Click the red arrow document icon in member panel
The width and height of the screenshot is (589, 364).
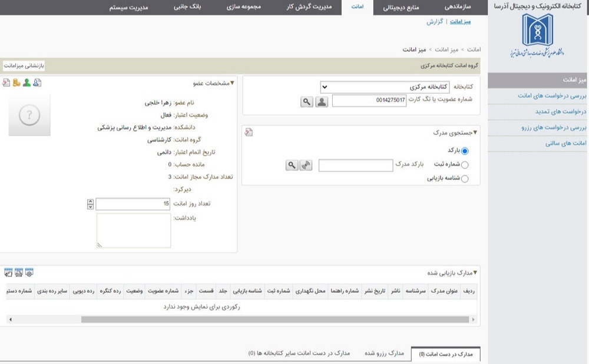point(6,82)
